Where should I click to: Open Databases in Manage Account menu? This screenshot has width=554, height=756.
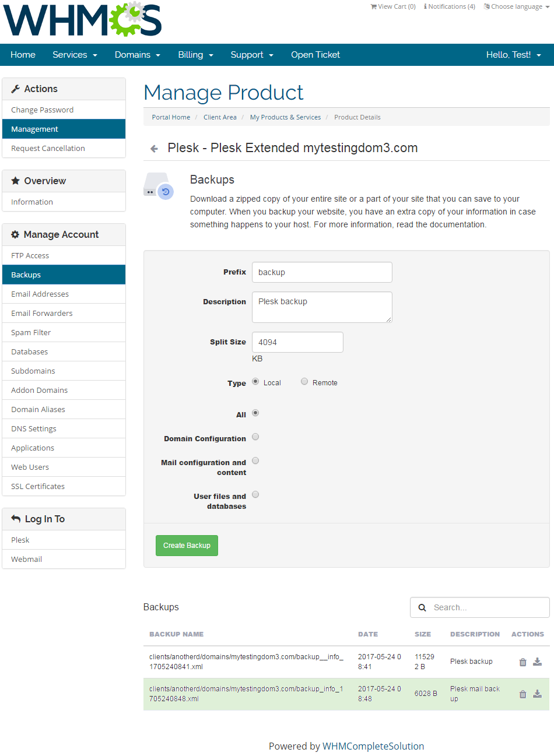[30, 352]
